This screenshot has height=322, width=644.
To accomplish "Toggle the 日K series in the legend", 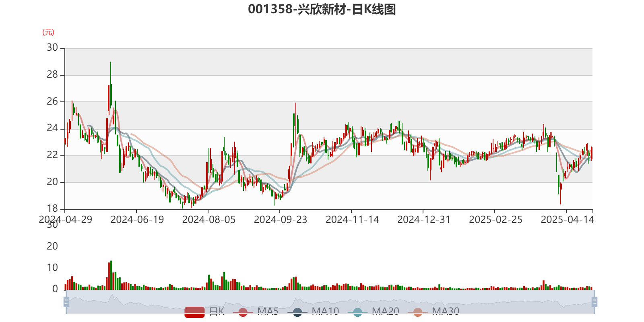I will click(204, 312).
